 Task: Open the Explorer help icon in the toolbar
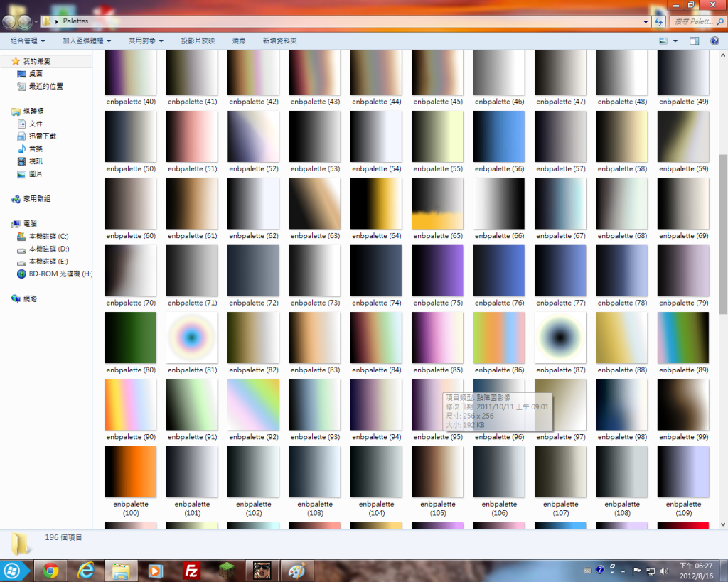click(x=714, y=41)
